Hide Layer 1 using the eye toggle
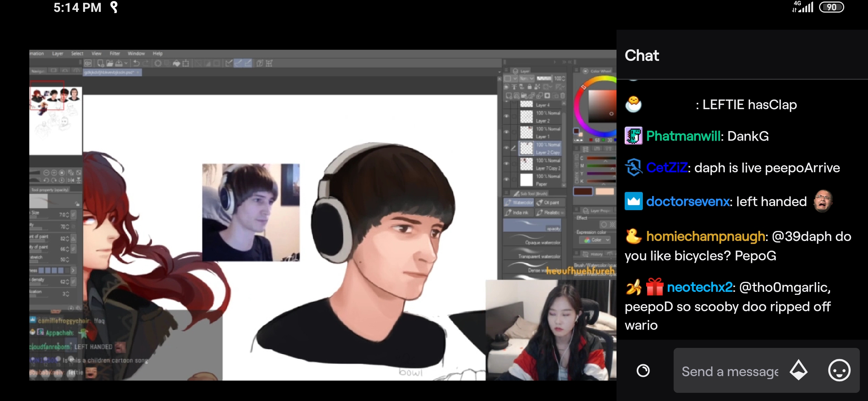This screenshot has width=868, height=401. coord(506,132)
